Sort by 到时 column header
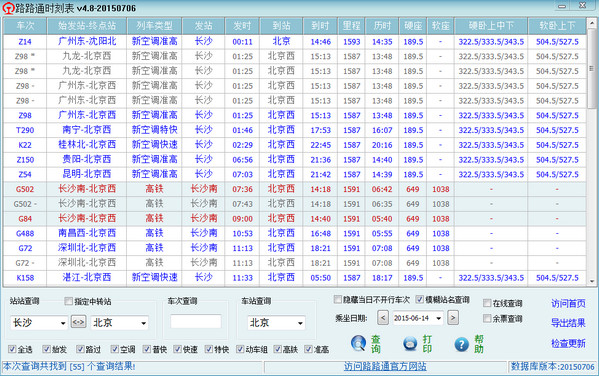The height and width of the screenshot is (376, 599). [x=320, y=26]
